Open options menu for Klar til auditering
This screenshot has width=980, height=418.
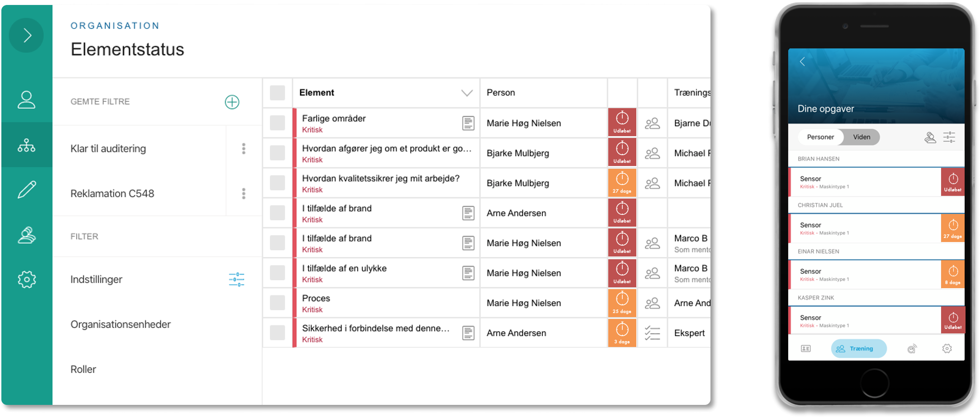pos(244,149)
